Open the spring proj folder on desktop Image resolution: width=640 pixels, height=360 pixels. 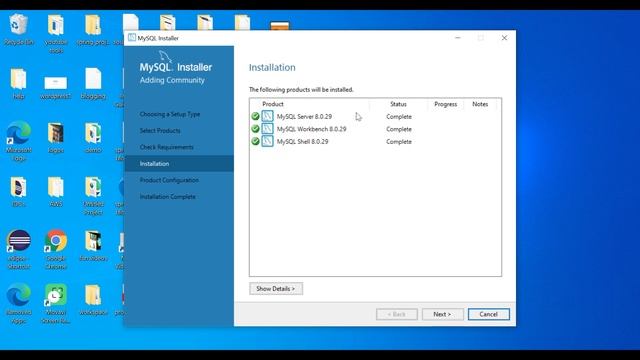[x=93, y=29]
